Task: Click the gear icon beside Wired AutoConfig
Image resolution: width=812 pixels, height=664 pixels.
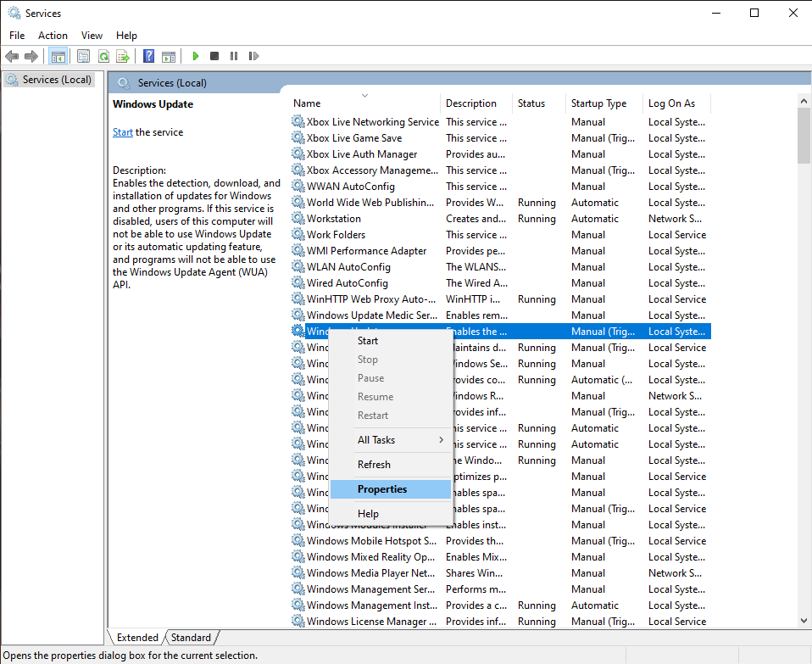Action: click(298, 282)
